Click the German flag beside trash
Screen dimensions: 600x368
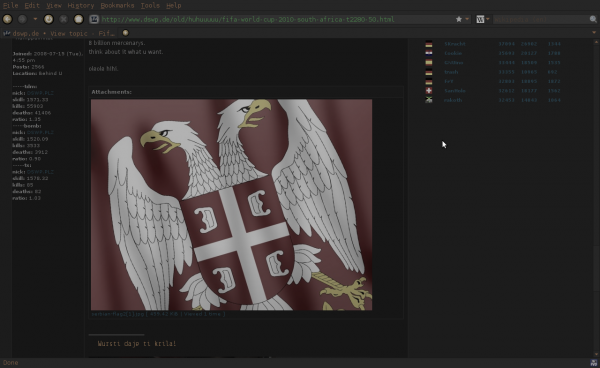pos(429,72)
